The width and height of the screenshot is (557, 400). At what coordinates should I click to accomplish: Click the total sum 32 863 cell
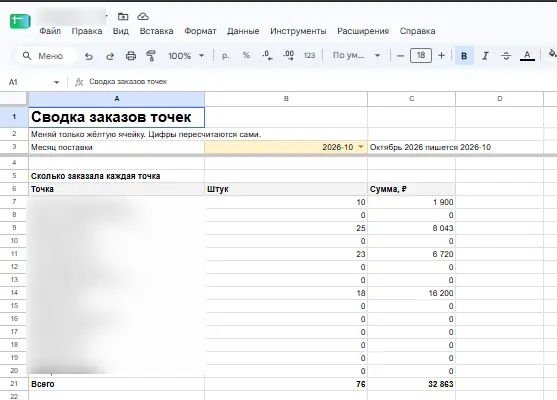tap(411, 384)
